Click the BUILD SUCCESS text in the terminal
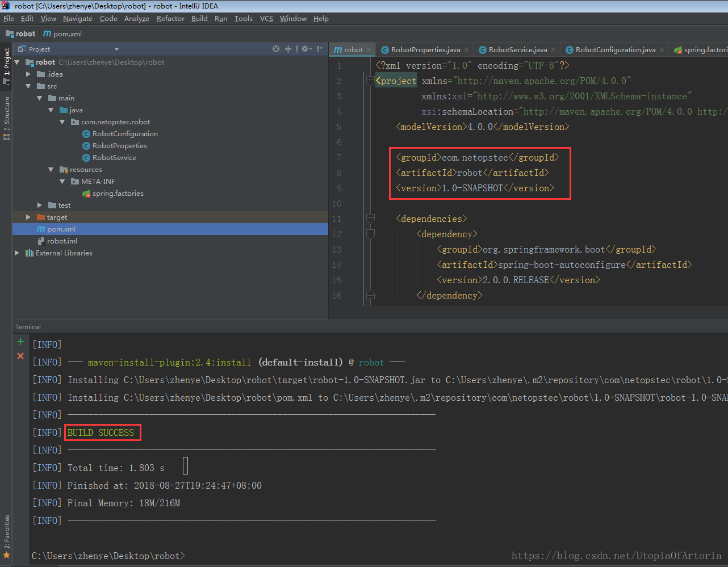Viewport: 728px width, 567px height. pyautogui.click(x=101, y=432)
